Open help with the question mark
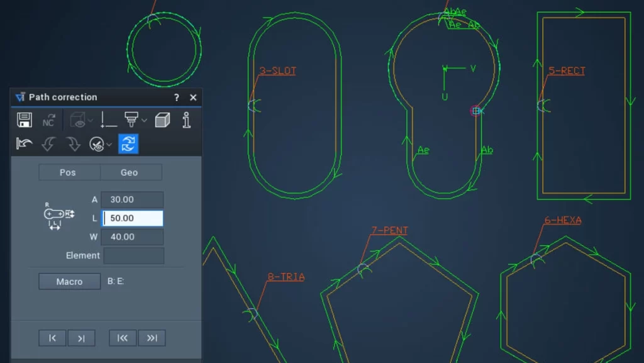The width and height of the screenshot is (644, 363). point(177,98)
